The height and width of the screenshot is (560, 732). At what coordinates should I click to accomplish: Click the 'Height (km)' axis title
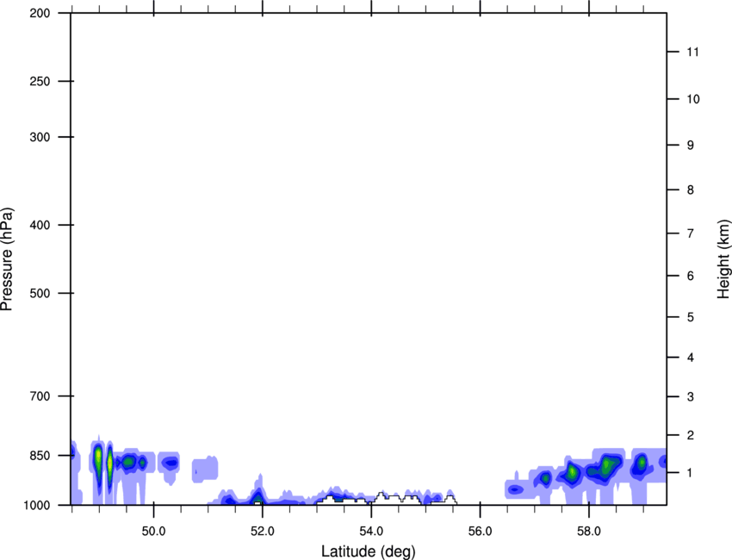(723, 259)
